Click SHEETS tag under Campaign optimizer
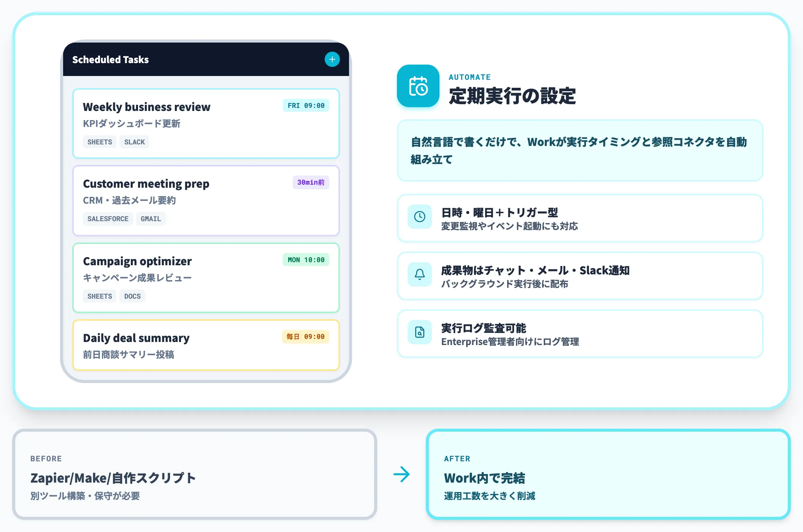The width and height of the screenshot is (803, 532). [100, 296]
